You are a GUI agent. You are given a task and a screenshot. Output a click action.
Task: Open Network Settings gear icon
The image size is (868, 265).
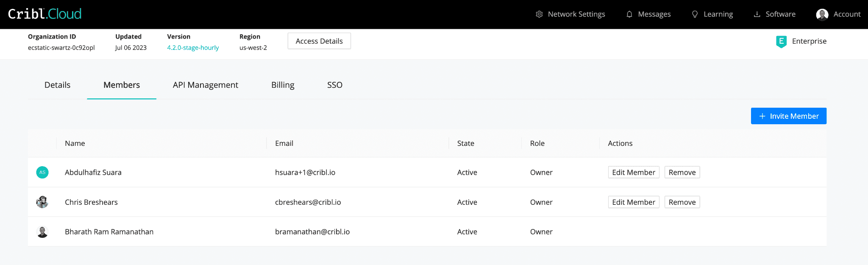pyautogui.click(x=539, y=14)
